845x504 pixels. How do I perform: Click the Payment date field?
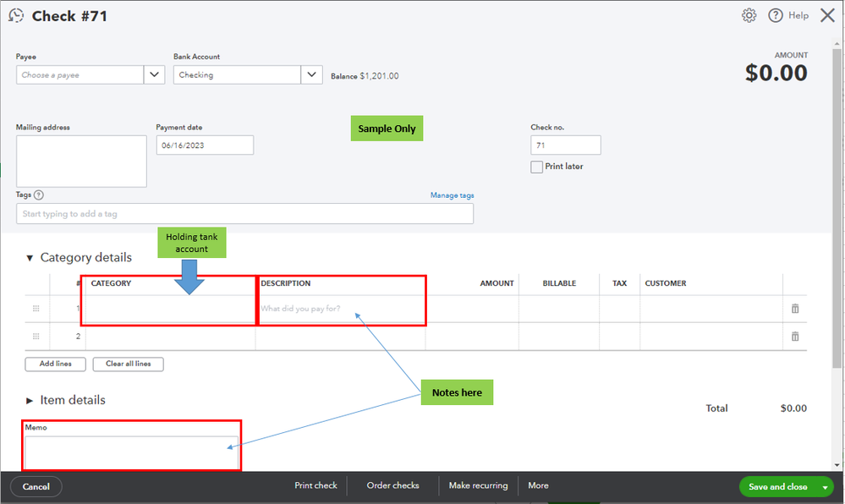[205, 145]
